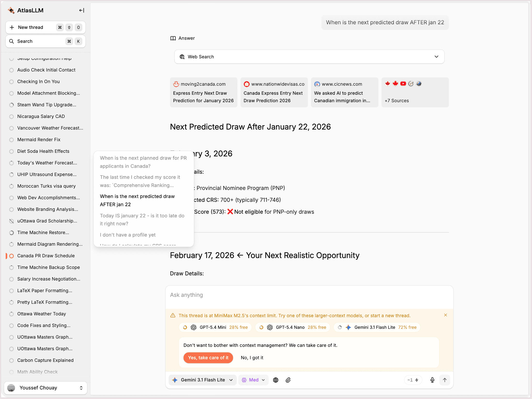
Task: Open Carbon Capture Explained thread
Action: coord(45,360)
